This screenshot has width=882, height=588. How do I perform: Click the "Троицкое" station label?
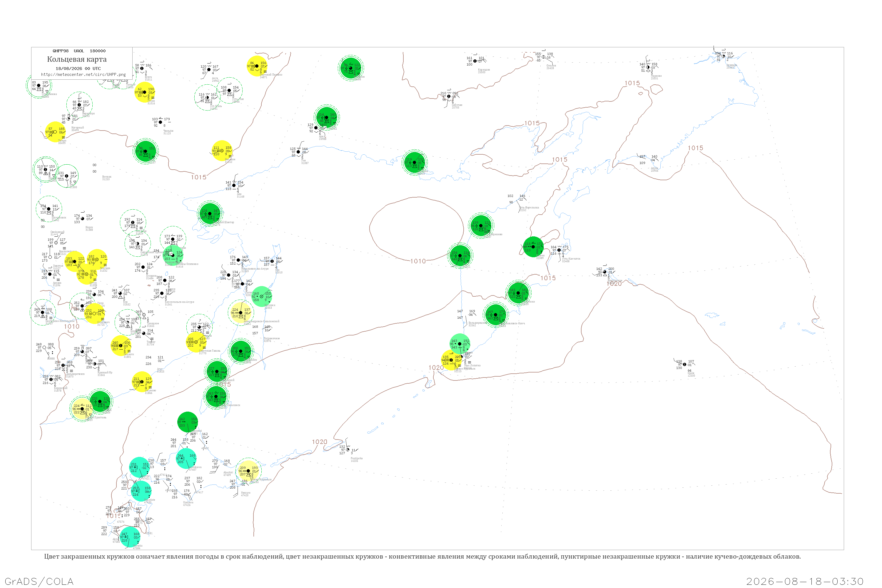click(x=153, y=324)
